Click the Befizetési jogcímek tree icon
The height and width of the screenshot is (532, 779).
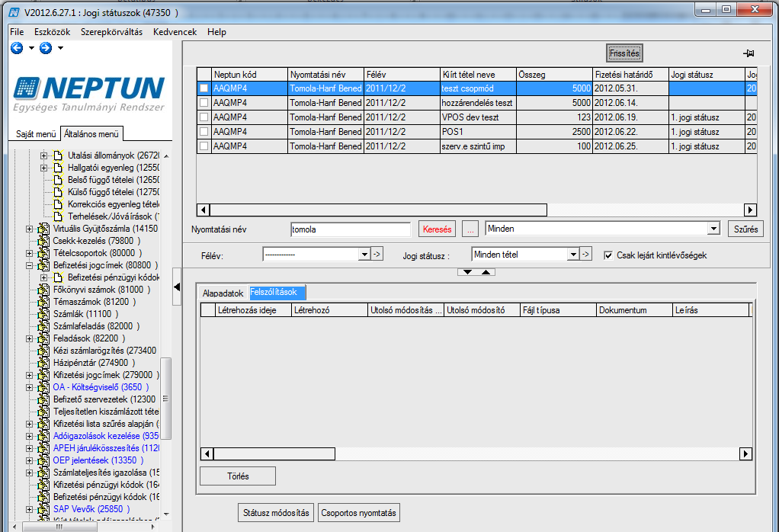click(x=43, y=265)
